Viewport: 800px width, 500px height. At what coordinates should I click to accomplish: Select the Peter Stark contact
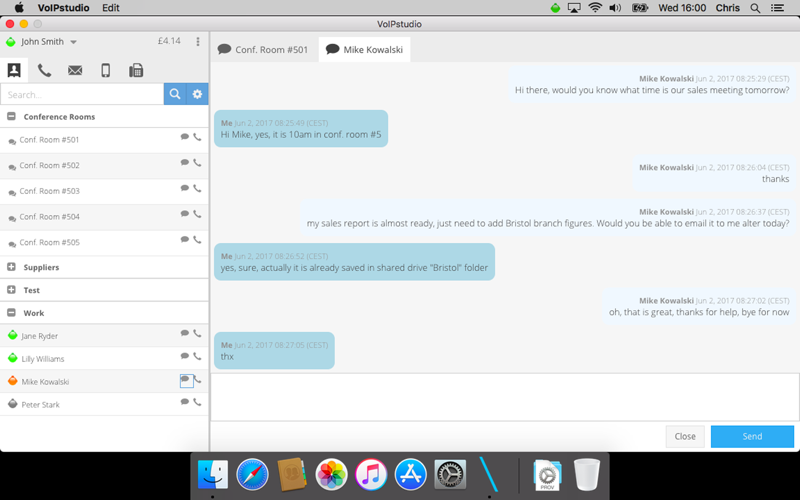(x=104, y=404)
